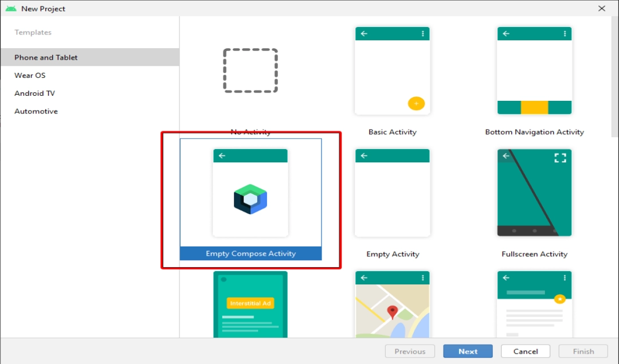Click overflow dots in Basic Activity preview
This screenshot has width=619, height=364.
[x=423, y=34]
